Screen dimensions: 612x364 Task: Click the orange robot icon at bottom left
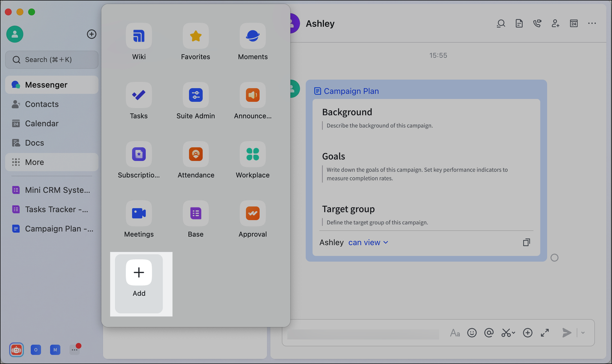(16, 350)
